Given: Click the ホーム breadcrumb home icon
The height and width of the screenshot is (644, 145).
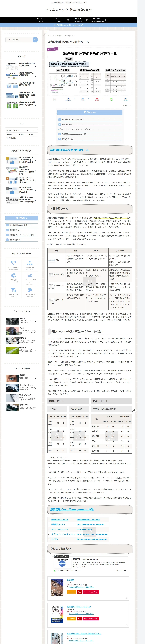Looking at the screenshot, I should tap(49, 36).
